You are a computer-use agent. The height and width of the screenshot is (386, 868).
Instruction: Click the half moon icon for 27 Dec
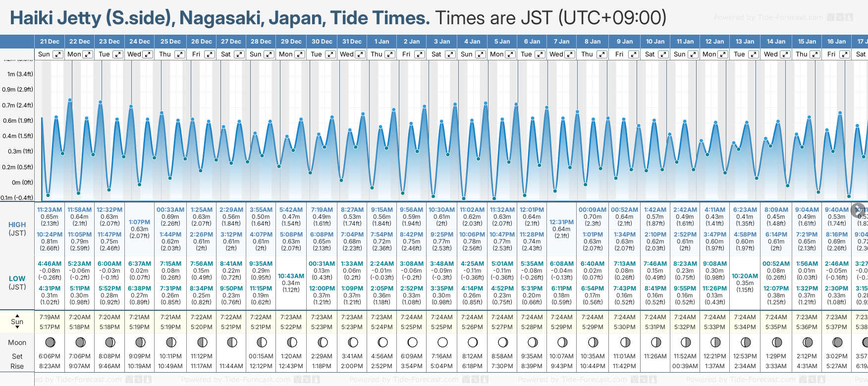pyautogui.click(x=231, y=342)
